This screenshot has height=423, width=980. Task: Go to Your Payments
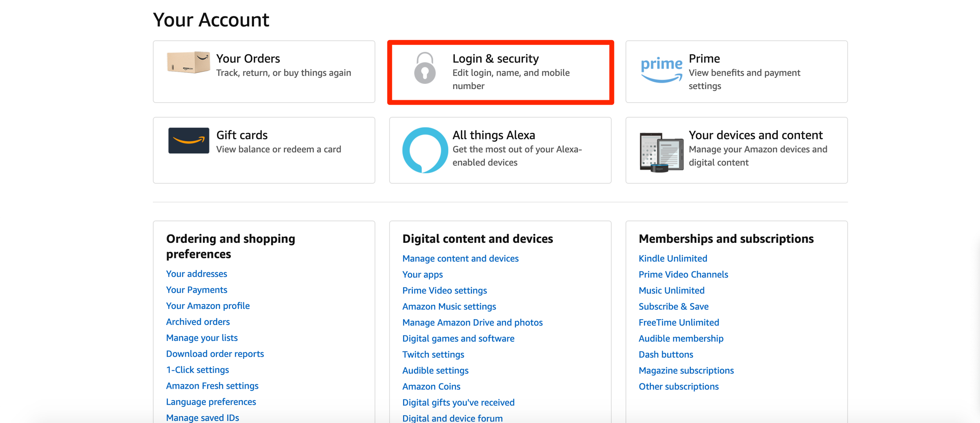point(196,290)
